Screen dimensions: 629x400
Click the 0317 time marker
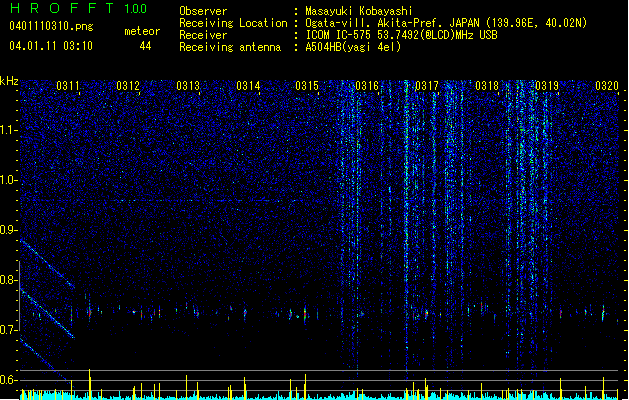[x=427, y=86]
